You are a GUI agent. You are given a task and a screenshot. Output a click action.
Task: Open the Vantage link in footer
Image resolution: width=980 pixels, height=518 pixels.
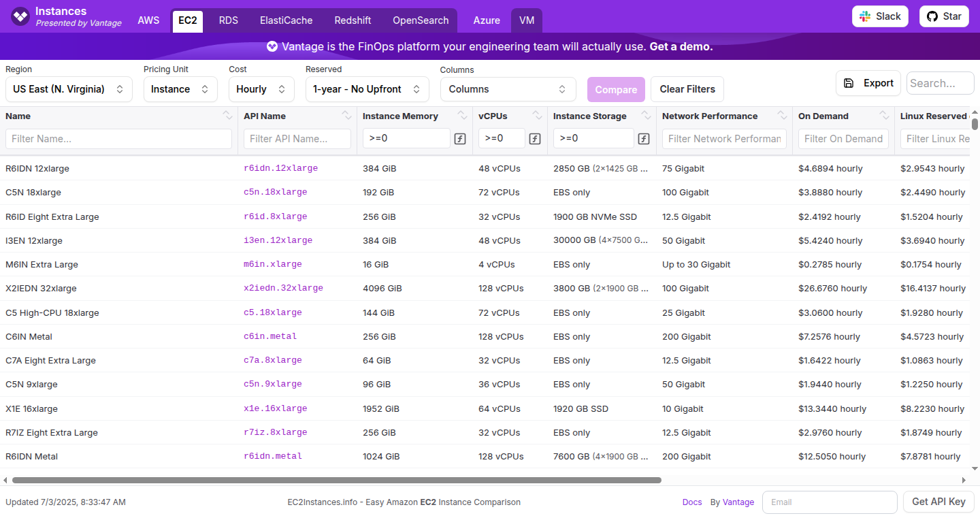pos(738,502)
